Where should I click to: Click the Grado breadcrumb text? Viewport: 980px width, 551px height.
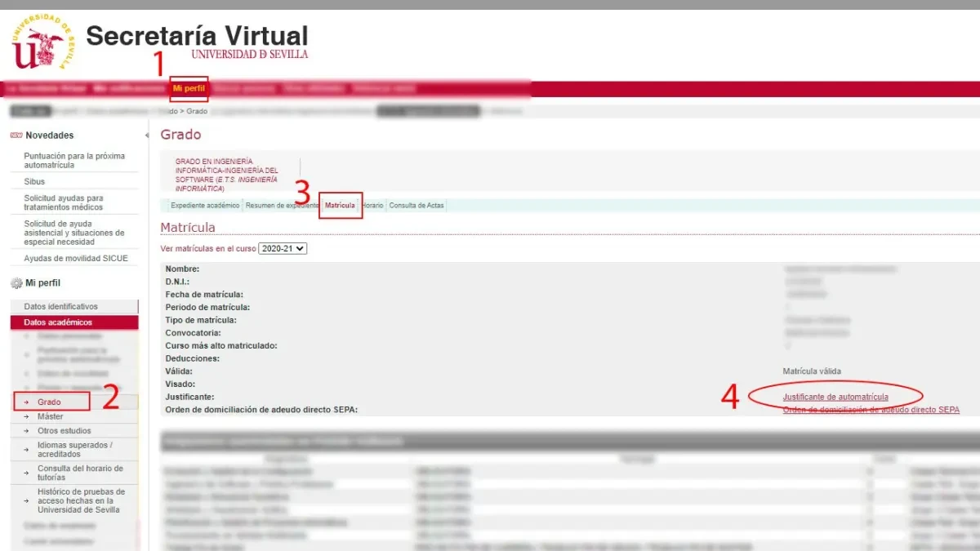[197, 111]
